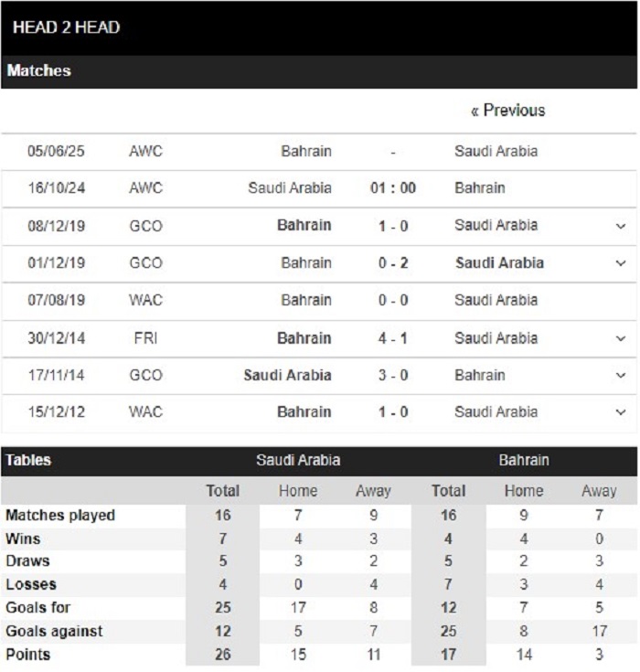Select the Bahrain Away column header
The image size is (640, 672).
(599, 490)
